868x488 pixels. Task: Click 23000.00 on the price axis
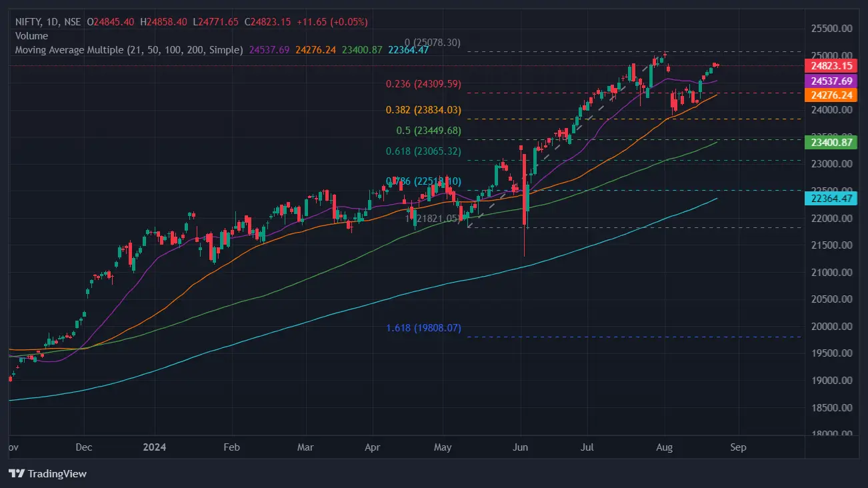click(831, 164)
